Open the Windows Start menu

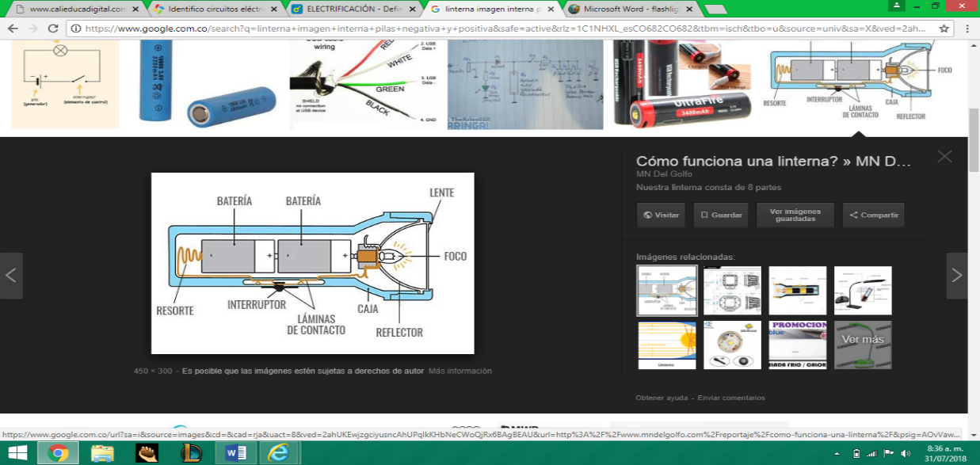point(17,453)
